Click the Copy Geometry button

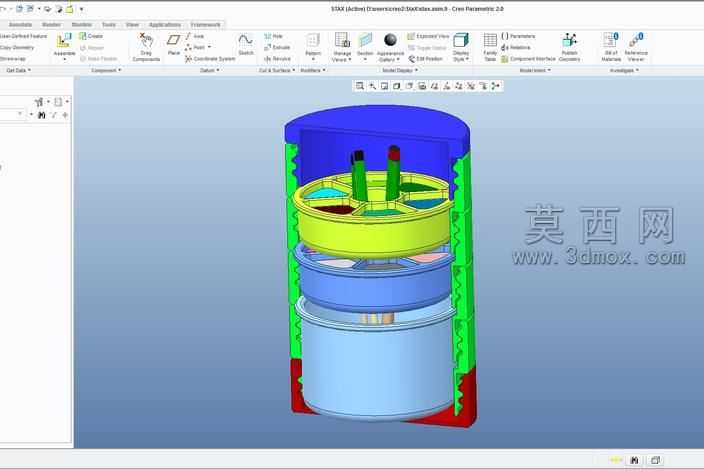(17, 47)
